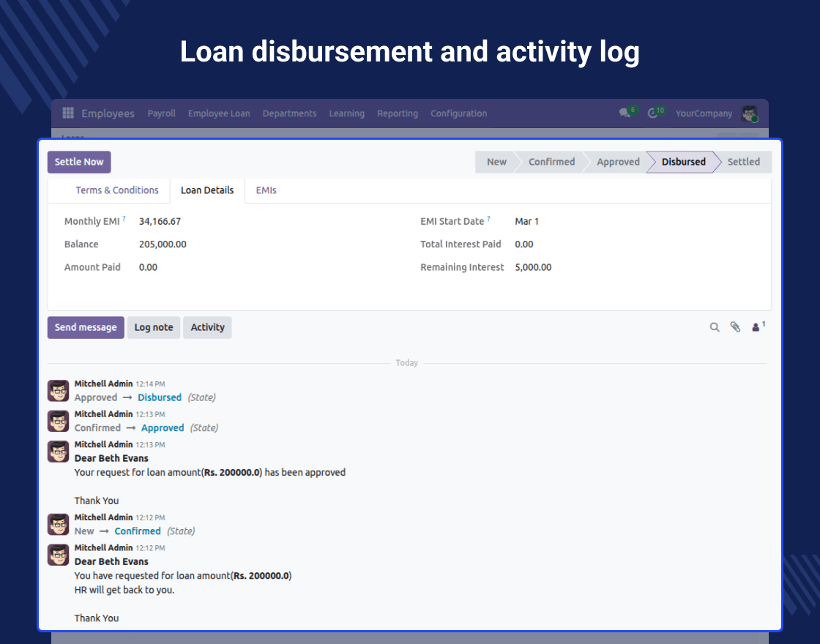Switch to the Terms & Conditions tab

(116, 190)
